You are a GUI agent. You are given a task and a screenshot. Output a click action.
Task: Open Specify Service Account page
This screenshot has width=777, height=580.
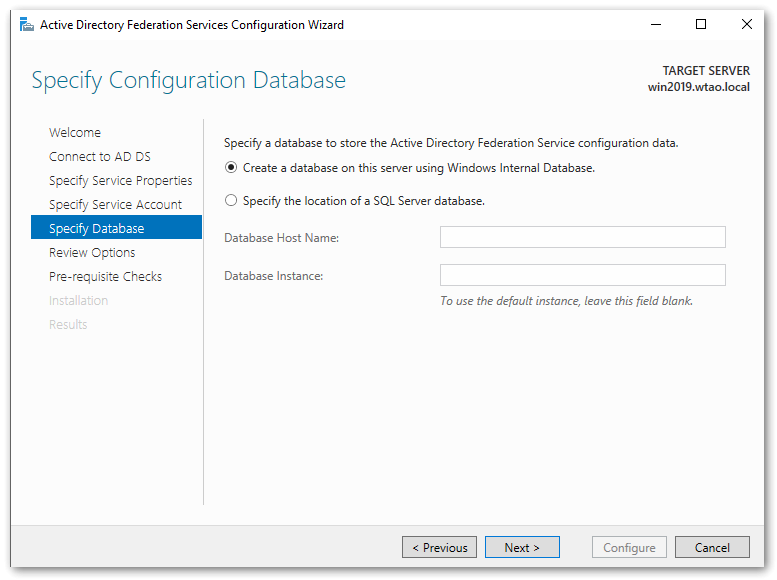click(116, 205)
